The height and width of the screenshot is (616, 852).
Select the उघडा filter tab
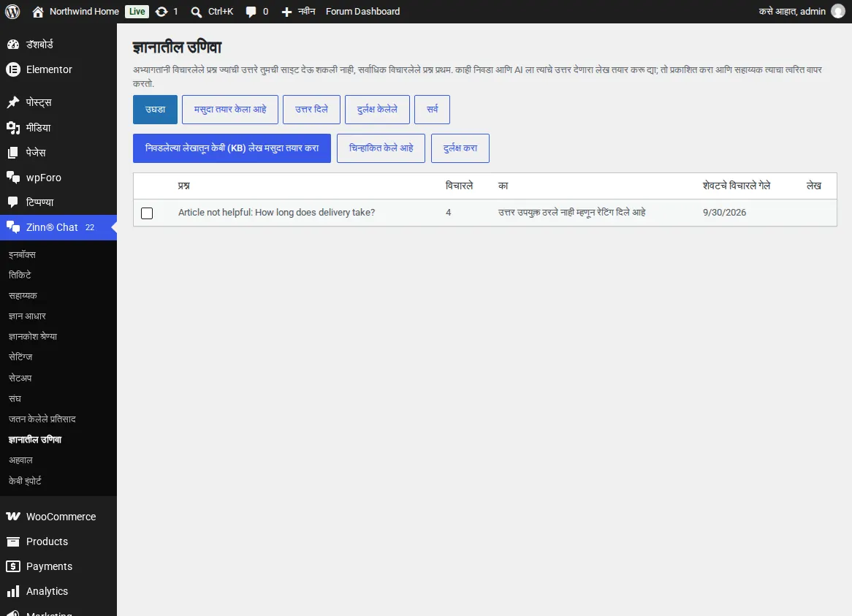tap(156, 110)
